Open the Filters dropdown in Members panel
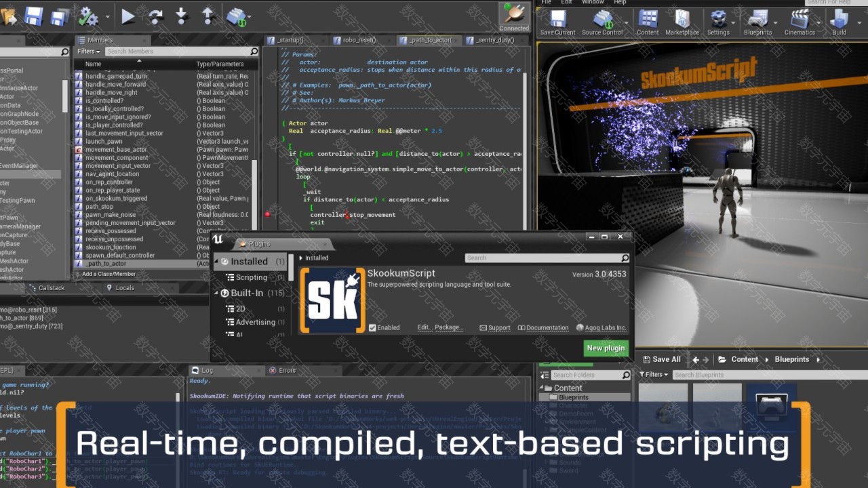This screenshot has width=868, height=488. point(89,52)
